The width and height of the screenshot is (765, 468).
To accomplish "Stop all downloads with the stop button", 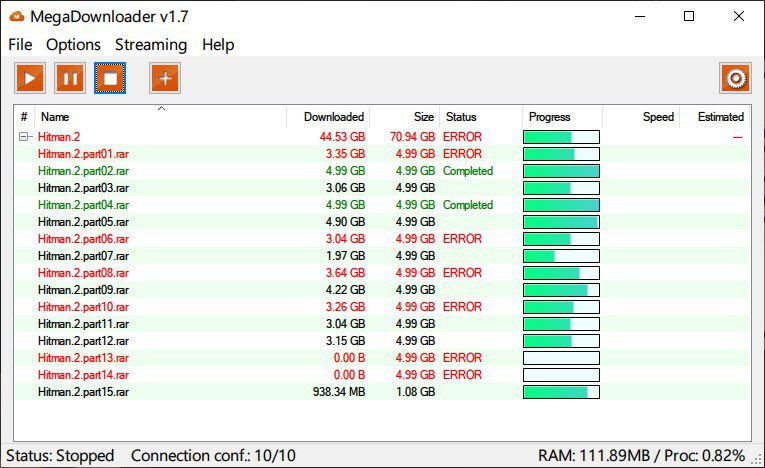I will (110, 78).
